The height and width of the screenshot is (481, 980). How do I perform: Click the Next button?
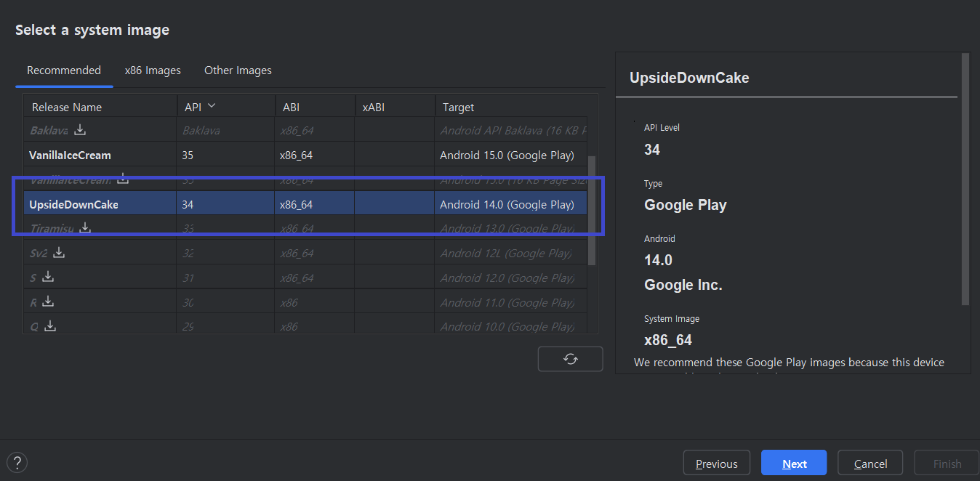(x=794, y=464)
